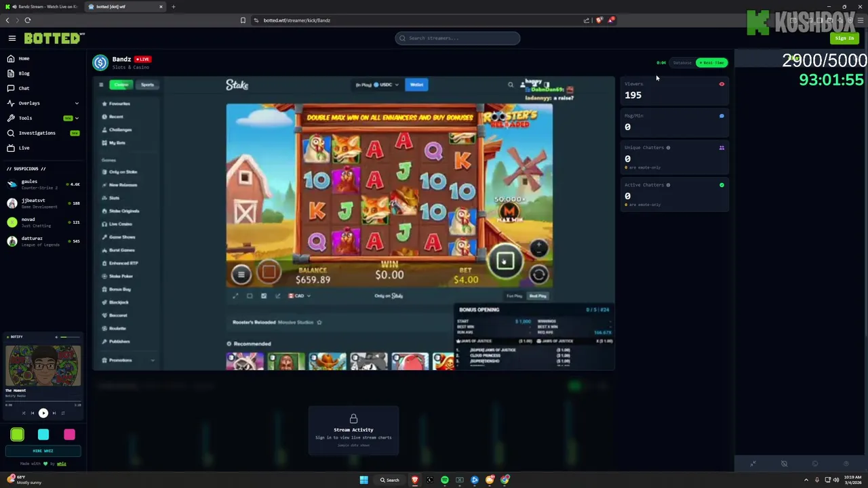Open a new browser tab

[x=173, y=7]
